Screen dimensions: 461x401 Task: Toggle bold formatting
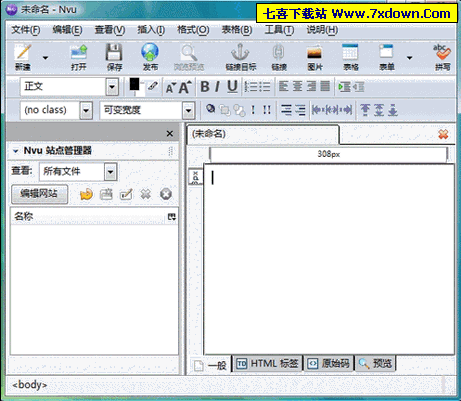point(205,87)
